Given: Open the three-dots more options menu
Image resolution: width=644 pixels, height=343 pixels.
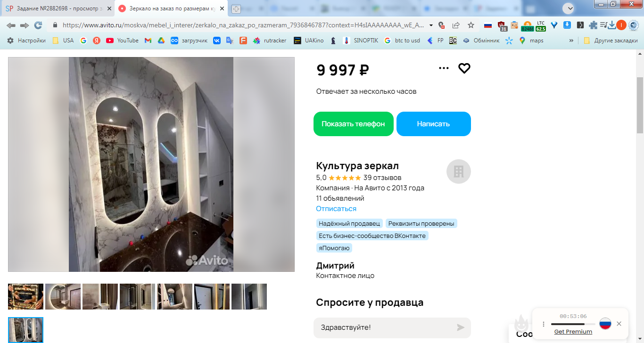Looking at the screenshot, I should pos(444,68).
